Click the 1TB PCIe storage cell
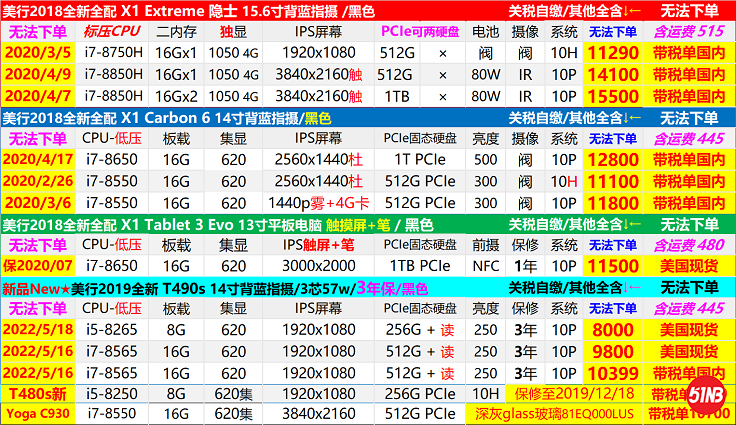 420,266
